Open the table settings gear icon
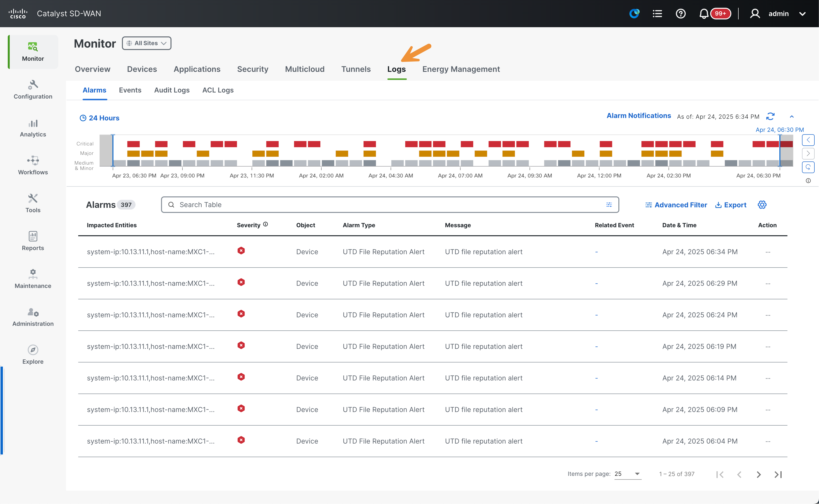 point(762,205)
